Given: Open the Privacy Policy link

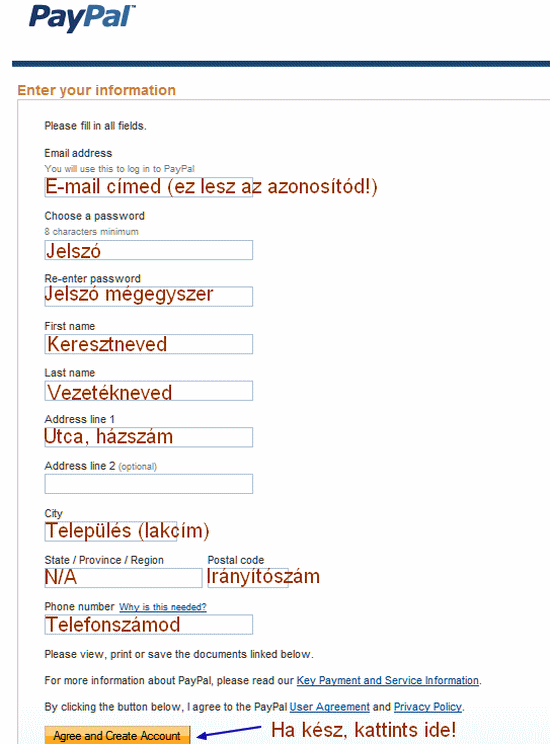Looking at the screenshot, I should click(x=428, y=707).
